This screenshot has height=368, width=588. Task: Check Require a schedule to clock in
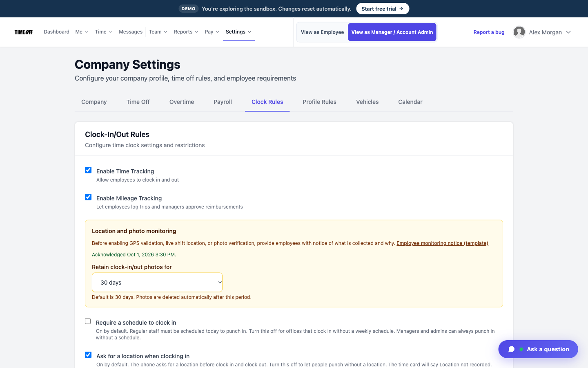point(88,321)
